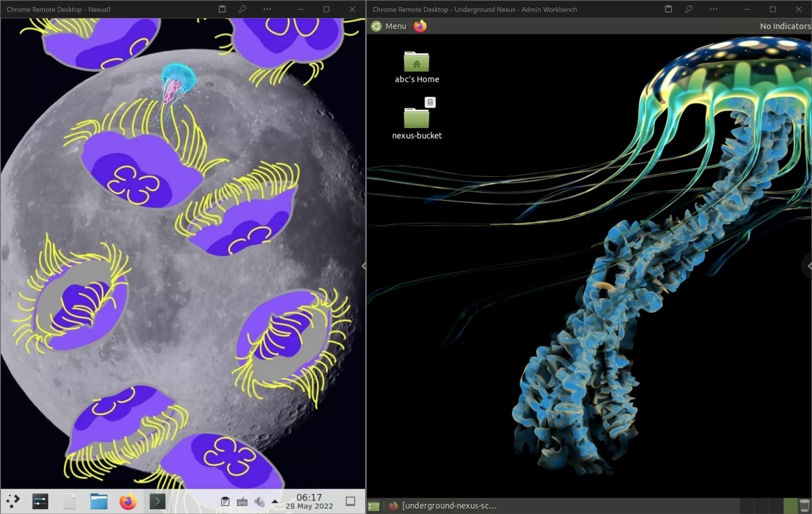Open Admin Workbench window's three-dot options menu
The height and width of the screenshot is (514, 812).
[714, 9]
